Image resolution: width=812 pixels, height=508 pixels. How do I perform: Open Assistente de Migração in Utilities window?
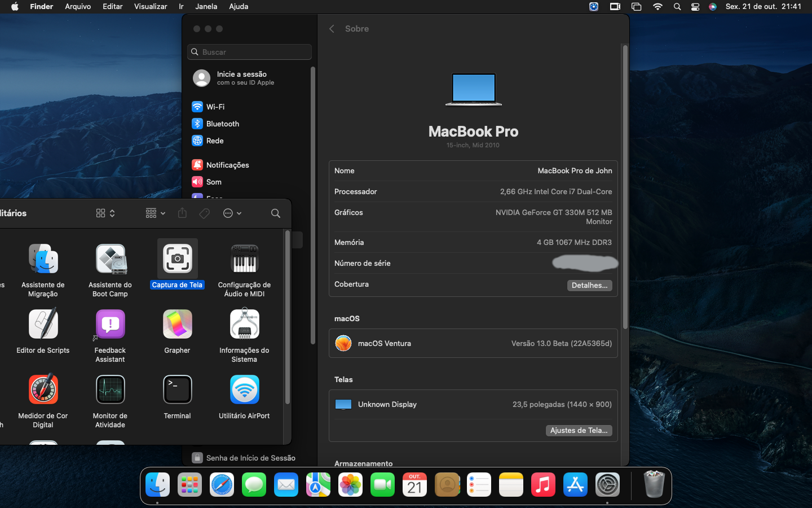[x=43, y=260]
